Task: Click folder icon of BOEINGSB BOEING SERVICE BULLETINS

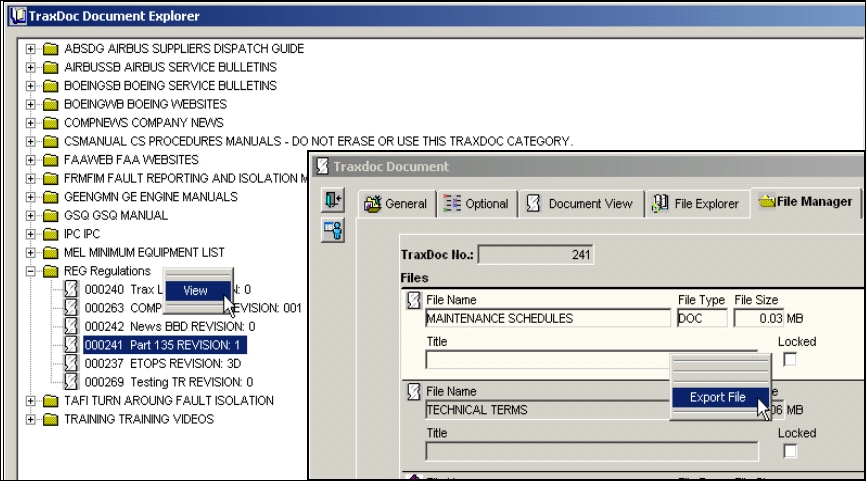Action: (x=50, y=86)
